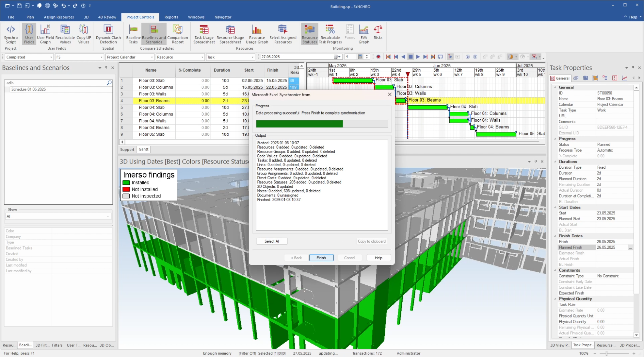The image size is (644, 357).
Task: Open Resource Usage Graph
Action: [x=257, y=34]
